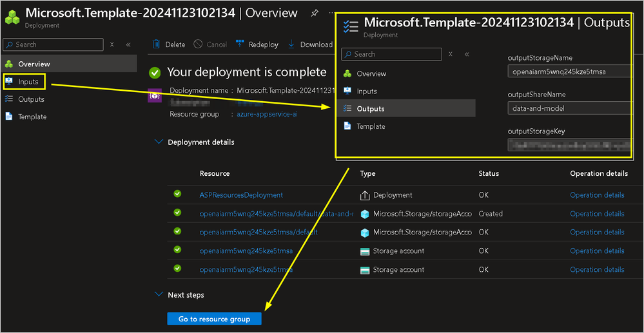Click the outputShareName value field

569,108
